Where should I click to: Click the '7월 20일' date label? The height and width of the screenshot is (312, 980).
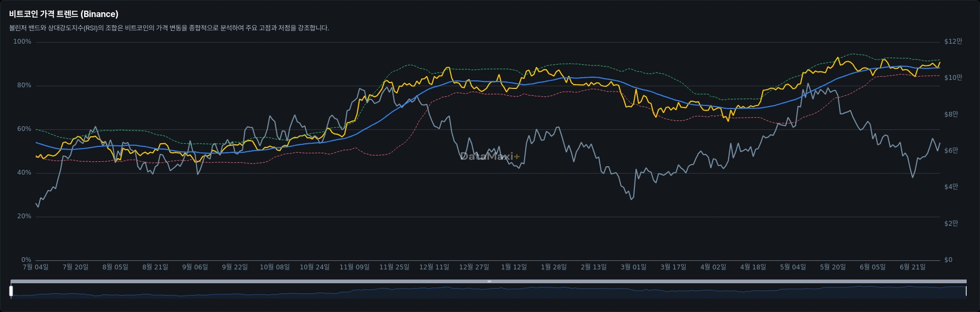point(76,267)
